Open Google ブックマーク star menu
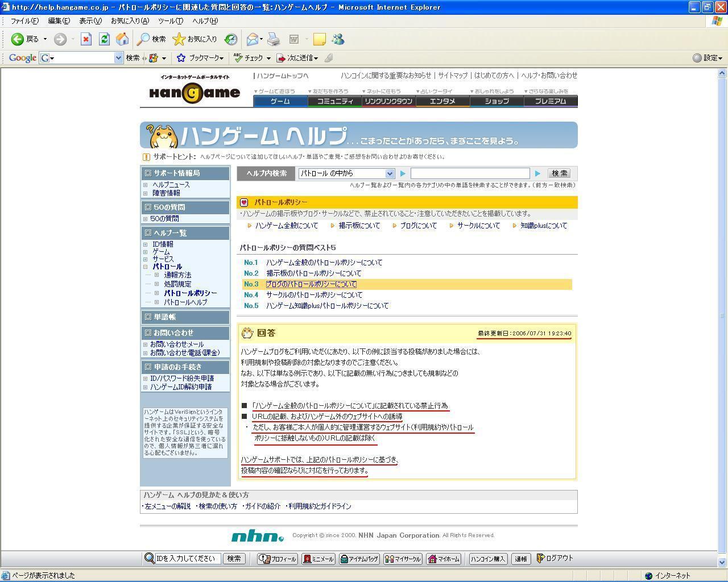This screenshot has width=728, height=582. [x=200, y=58]
